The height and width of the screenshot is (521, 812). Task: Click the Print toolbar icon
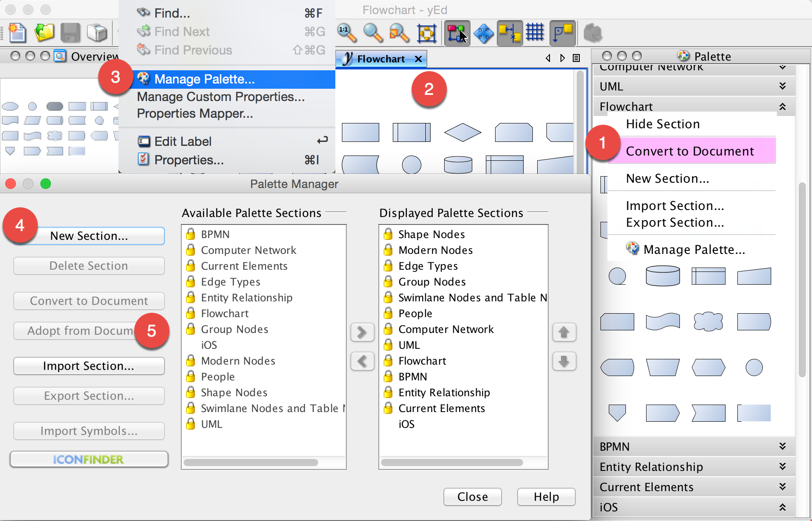(97, 33)
